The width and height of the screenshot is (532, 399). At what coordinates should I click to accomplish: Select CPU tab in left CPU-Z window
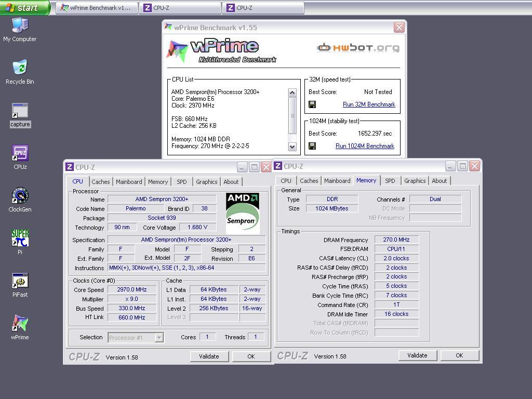(x=78, y=181)
